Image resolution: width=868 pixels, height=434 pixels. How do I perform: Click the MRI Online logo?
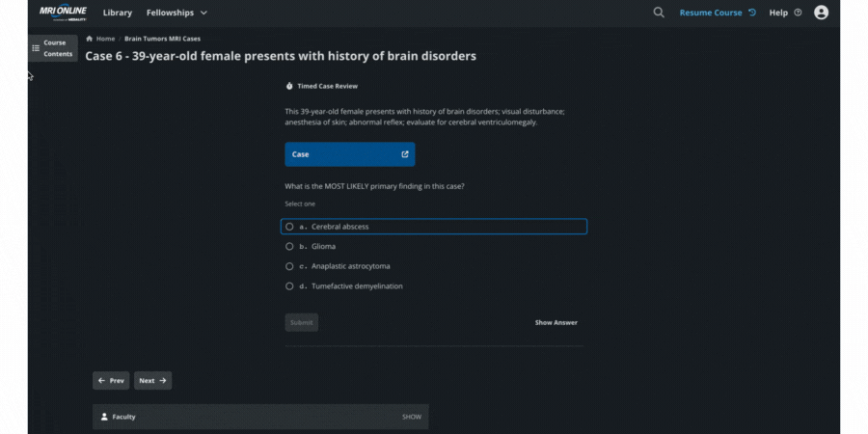pyautogui.click(x=63, y=13)
